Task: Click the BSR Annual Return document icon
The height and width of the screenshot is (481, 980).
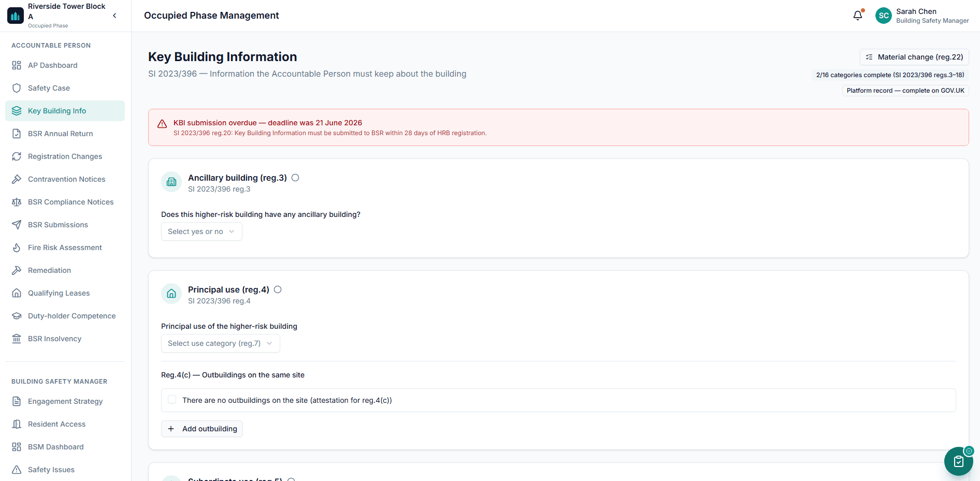Action: tap(17, 134)
